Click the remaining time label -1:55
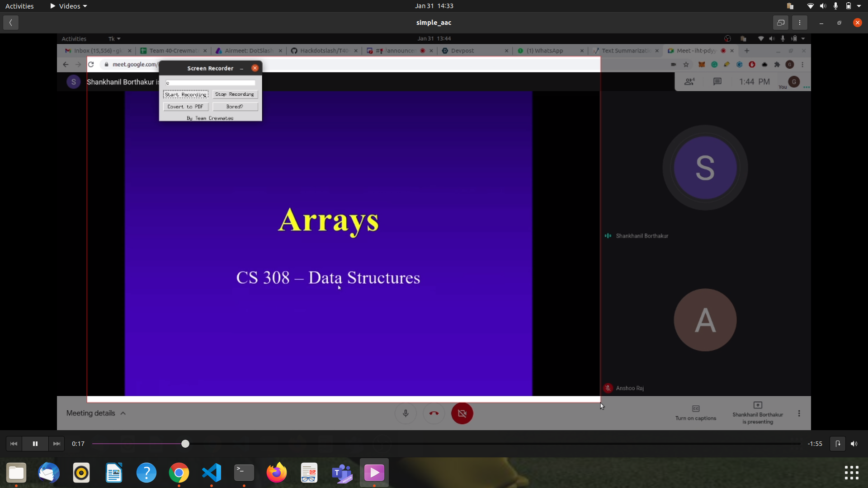The image size is (868, 488). (x=815, y=444)
